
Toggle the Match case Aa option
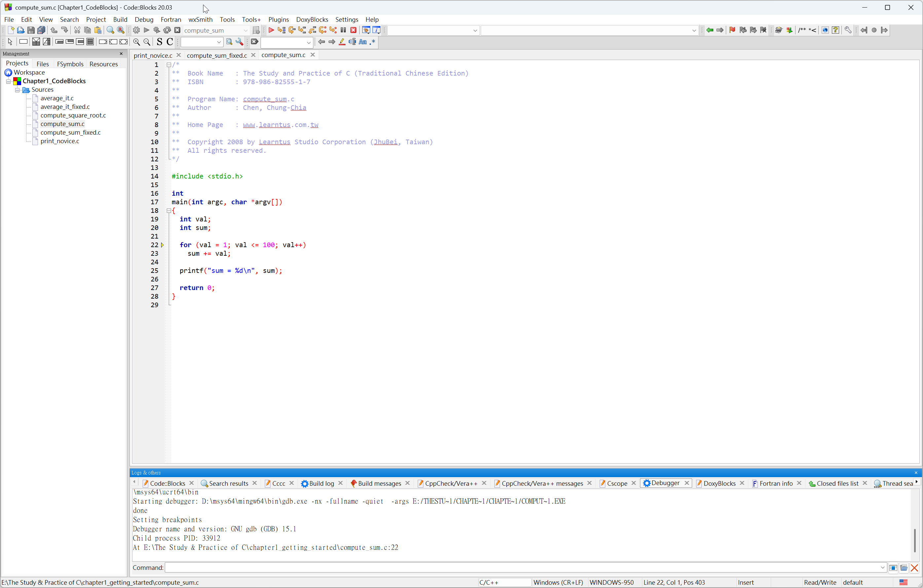[x=363, y=42]
